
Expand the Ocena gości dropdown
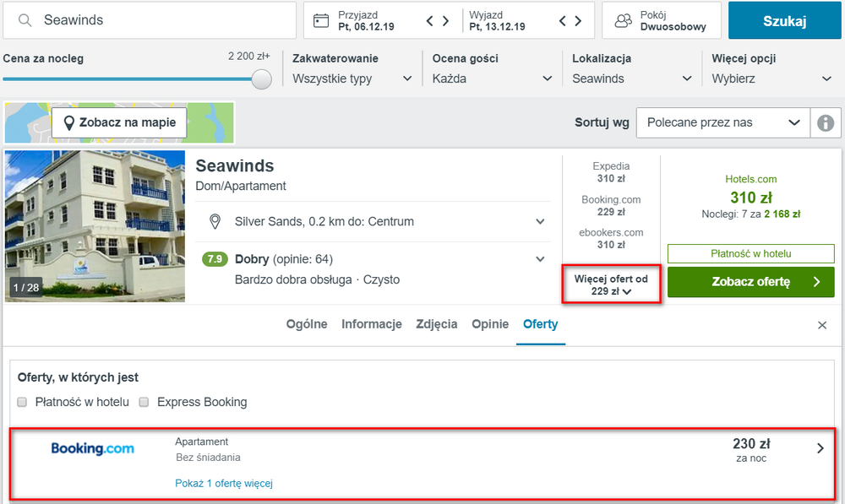(x=492, y=79)
